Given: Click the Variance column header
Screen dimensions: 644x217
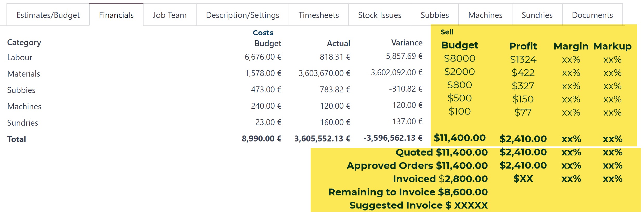Looking at the screenshot, I should pos(407,43).
